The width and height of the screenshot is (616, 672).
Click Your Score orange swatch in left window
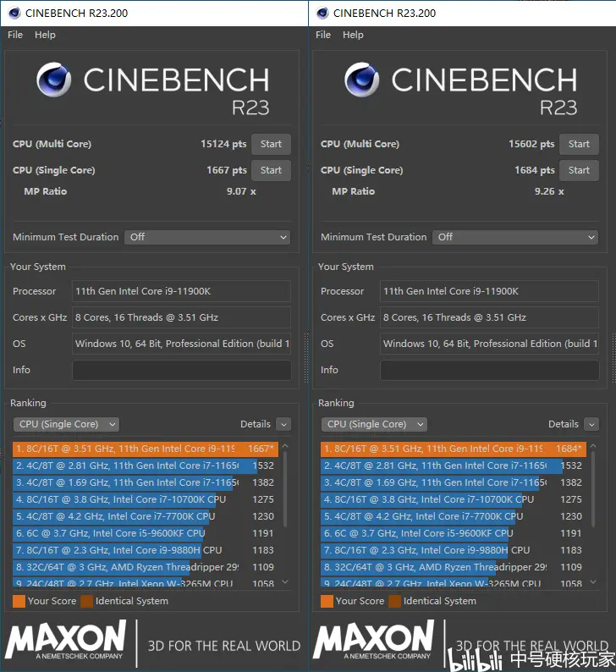[x=19, y=601]
